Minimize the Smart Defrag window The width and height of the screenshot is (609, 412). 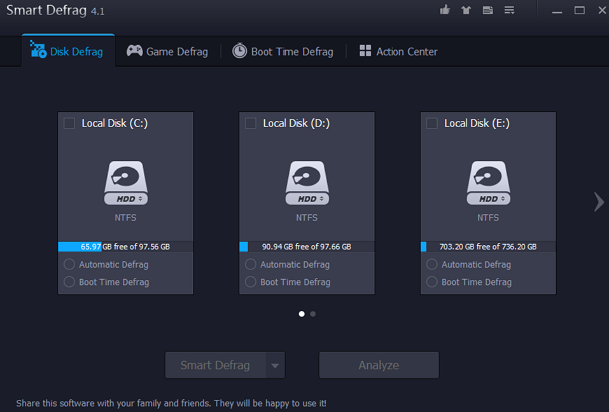click(557, 10)
